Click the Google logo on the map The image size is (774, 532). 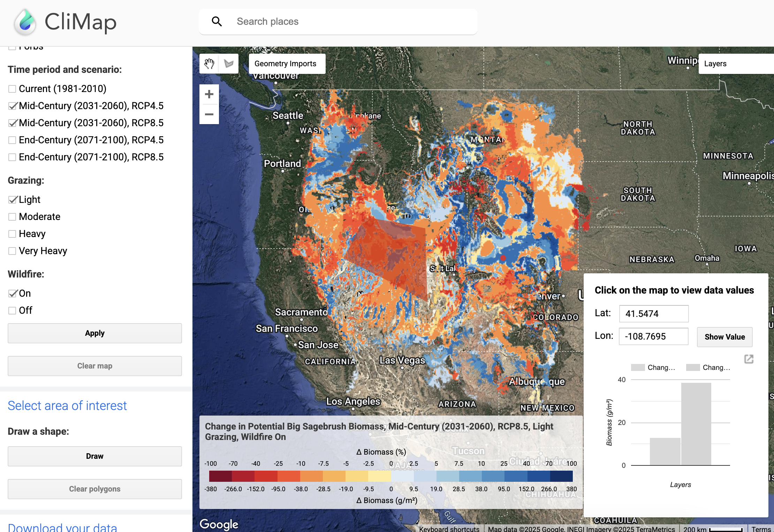pyautogui.click(x=219, y=524)
